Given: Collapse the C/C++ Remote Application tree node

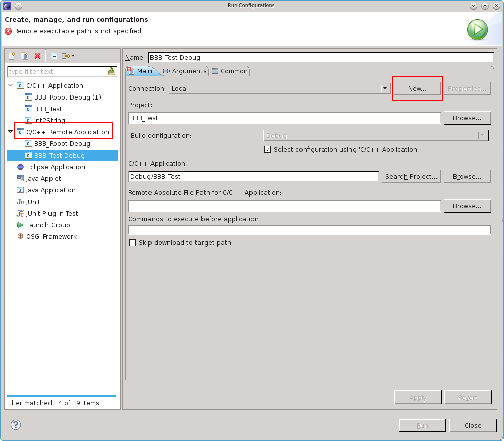Looking at the screenshot, I should click(x=10, y=131).
